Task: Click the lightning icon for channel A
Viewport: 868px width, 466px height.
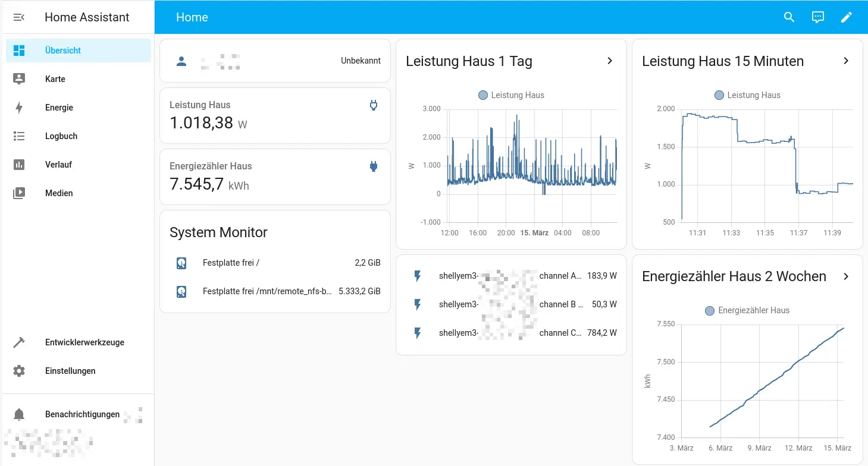Action: (418, 276)
